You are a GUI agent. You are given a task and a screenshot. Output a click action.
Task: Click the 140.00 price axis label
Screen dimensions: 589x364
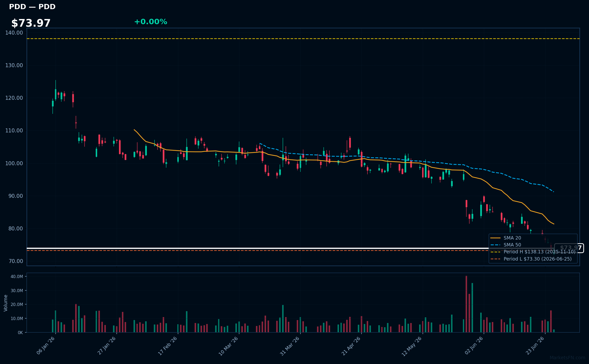point(14,33)
